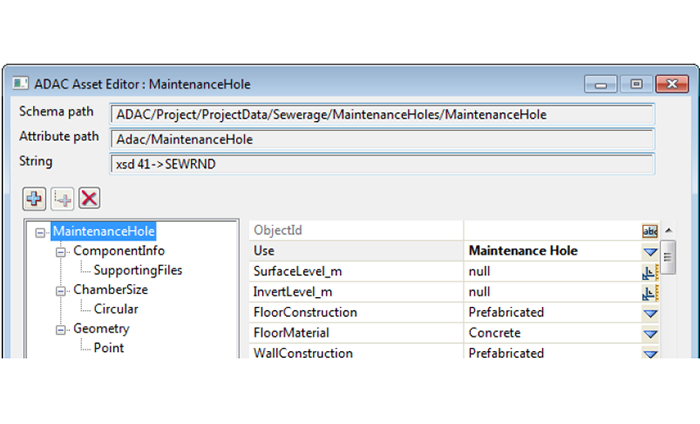Click the ObjectId property label

[x=278, y=230]
